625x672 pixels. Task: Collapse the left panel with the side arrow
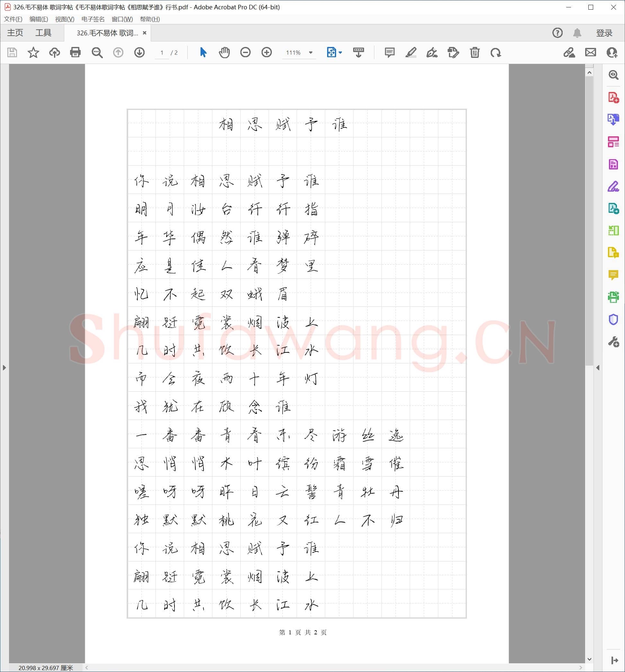tap(4, 368)
